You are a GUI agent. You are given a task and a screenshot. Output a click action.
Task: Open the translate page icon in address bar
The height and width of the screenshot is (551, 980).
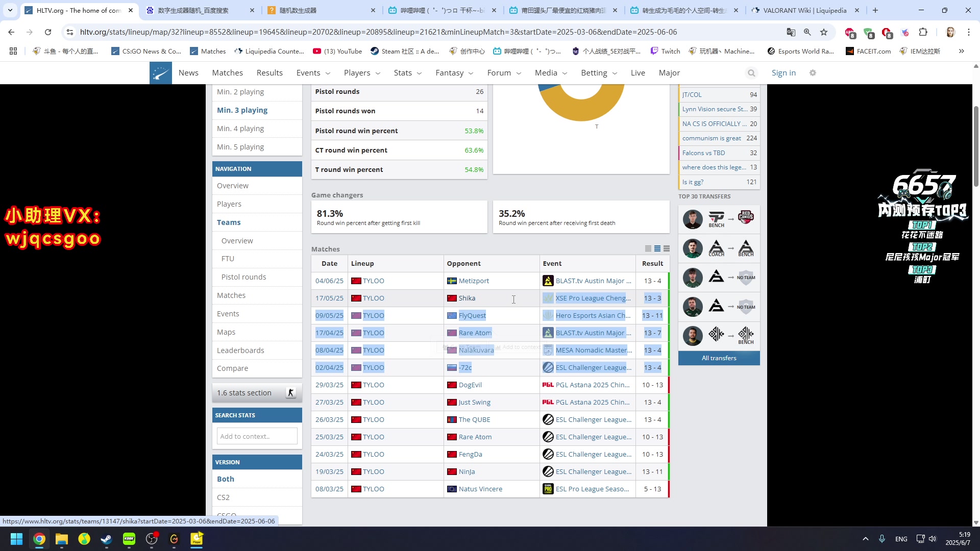click(791, 32)
